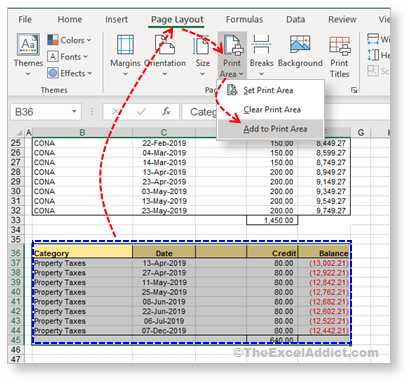Click the Margins icon
Screen dimensions: 411x384
(x=125, y=45)
